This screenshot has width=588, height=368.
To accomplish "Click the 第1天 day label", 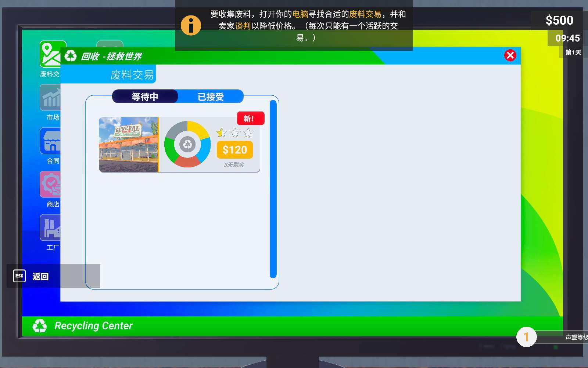I will coord(573,52).
